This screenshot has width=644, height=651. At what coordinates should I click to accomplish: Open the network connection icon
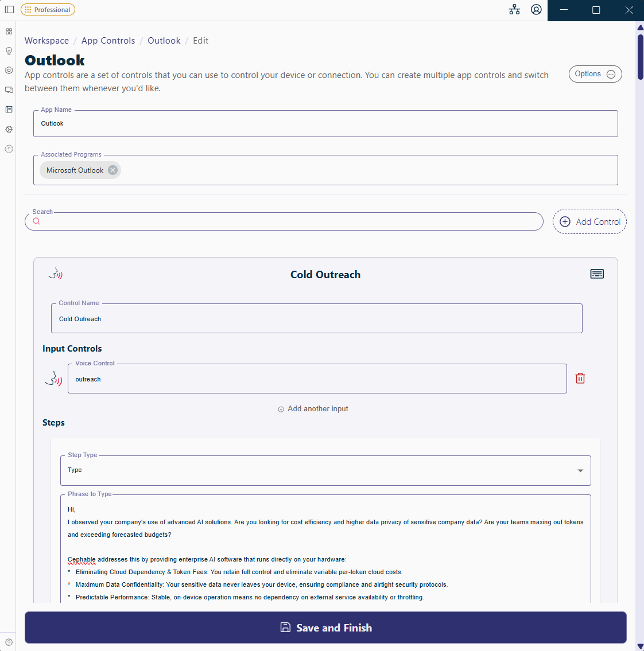(514, 10)
